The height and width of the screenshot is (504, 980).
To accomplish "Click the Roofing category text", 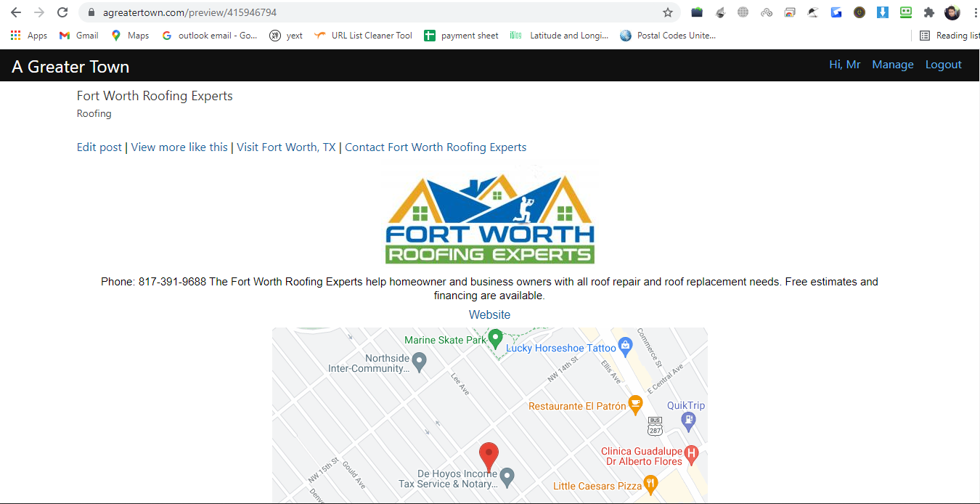I will pyautogui.click(x=94, y=113).
